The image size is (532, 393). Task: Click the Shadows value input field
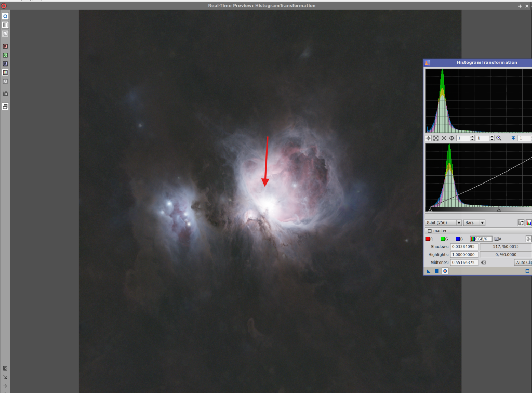pos(464,246)
